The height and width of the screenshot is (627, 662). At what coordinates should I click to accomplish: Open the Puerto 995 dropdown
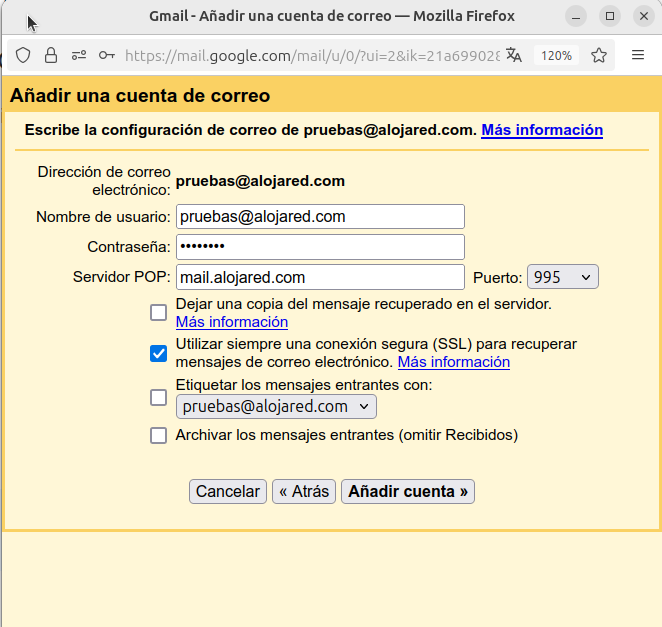click(x=563, y=277)
